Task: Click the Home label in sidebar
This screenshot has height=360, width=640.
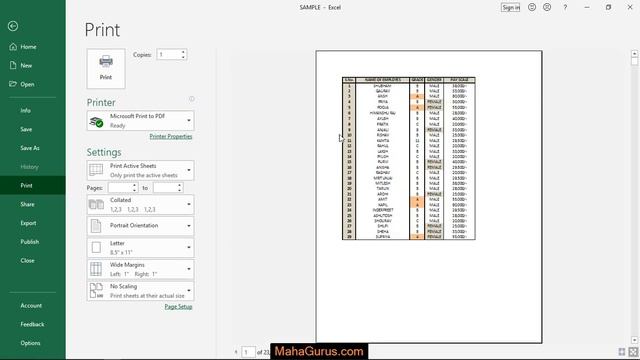Action: pyautogui.click(x=28, y=47)
